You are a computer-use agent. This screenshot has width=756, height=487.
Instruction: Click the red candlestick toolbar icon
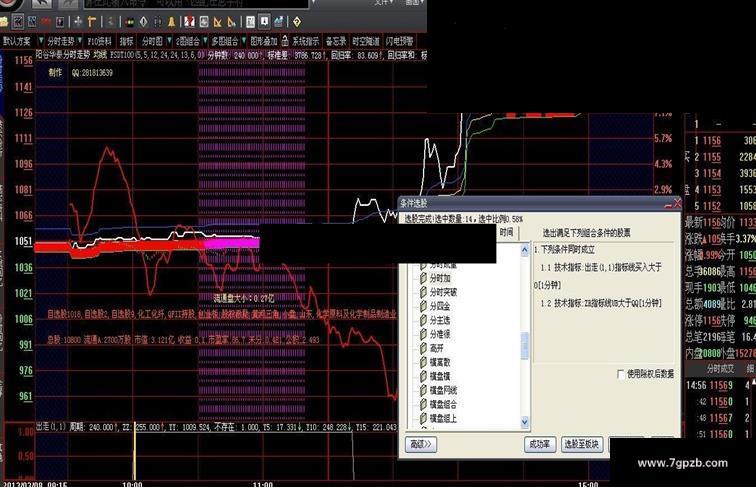pyautogui.click(x=46, y=22)
